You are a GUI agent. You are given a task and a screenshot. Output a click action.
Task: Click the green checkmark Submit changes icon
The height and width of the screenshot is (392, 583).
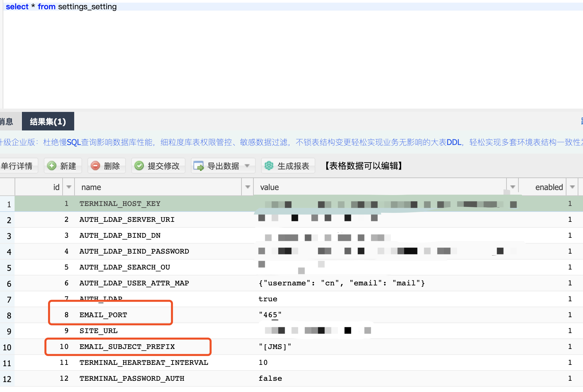(139, 166)
